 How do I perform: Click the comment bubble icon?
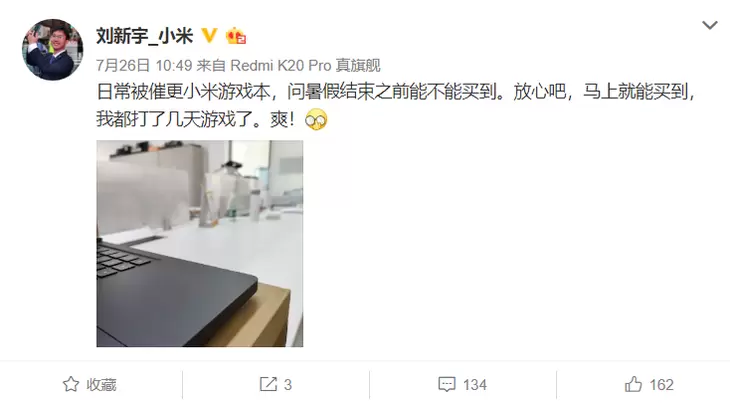click(447, 384)
